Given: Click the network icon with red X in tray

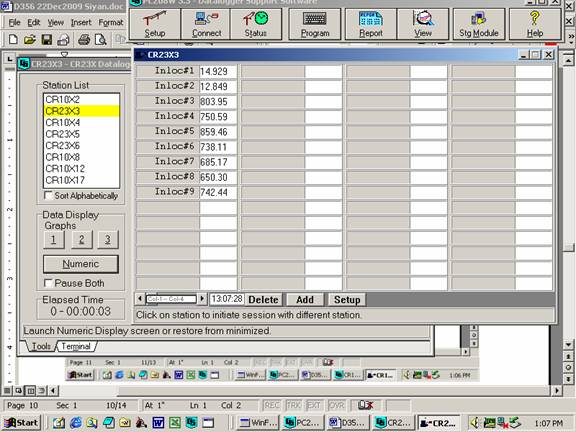Looking at the screenshot, I should point(502,423).
